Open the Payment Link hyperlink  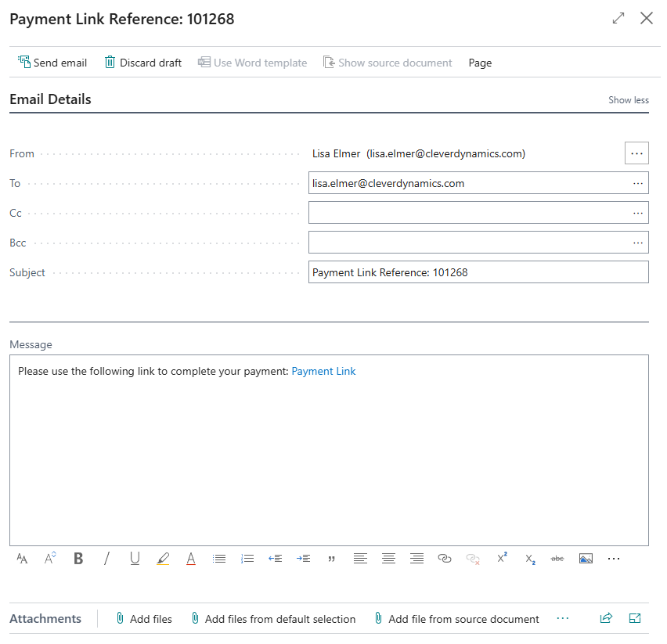click(x=323, y=371)
